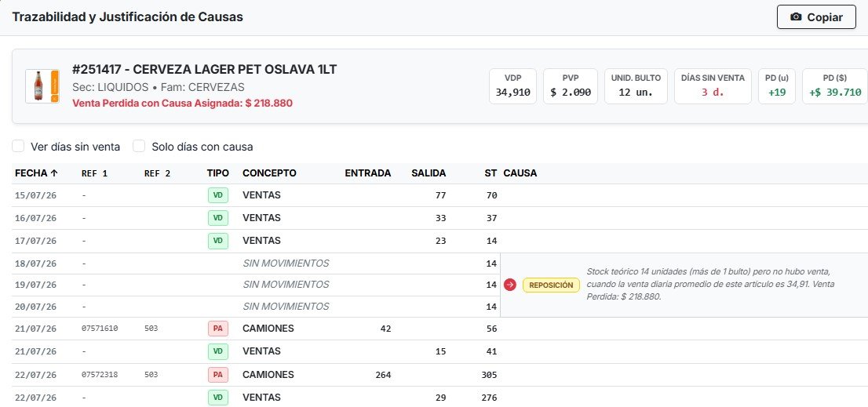868x407 pixels.
Task: Click reference number 07572318
Action: (x=100, y=375)
